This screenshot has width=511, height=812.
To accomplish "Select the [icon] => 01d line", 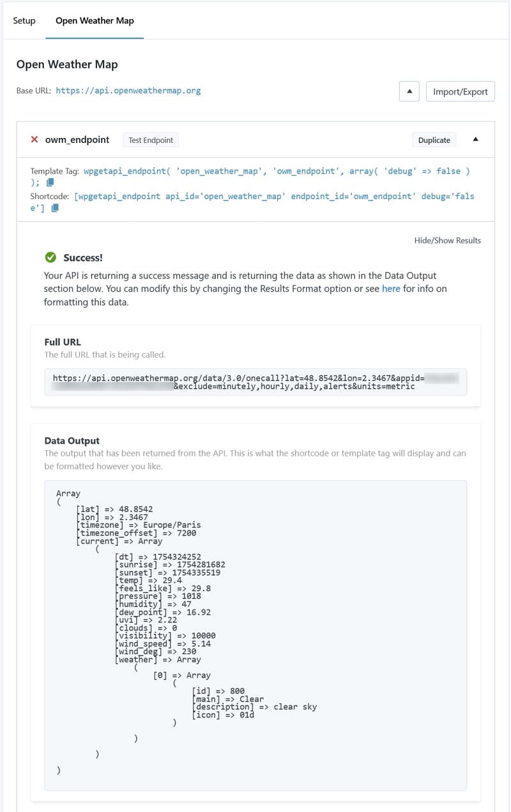I will tap(223, 714).
